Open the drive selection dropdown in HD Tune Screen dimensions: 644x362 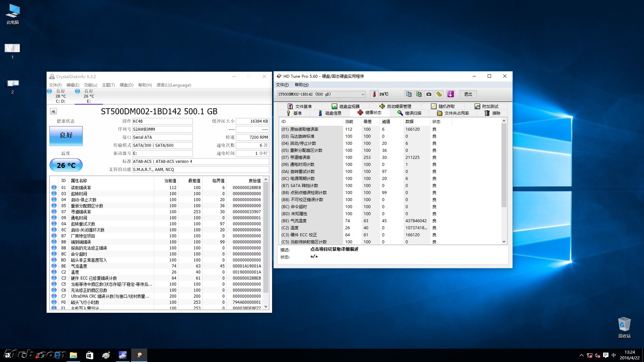(363, 94)
